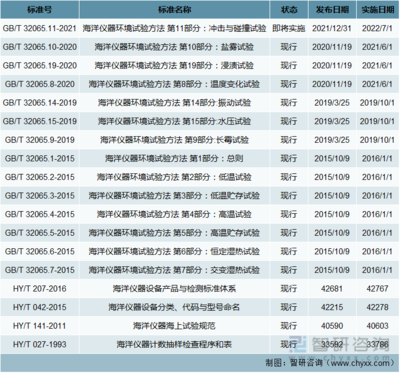Viewport: 400px width, 373px height.
Task: Select cell GB/T 32065.9-2019
Action: coord(40,140)
